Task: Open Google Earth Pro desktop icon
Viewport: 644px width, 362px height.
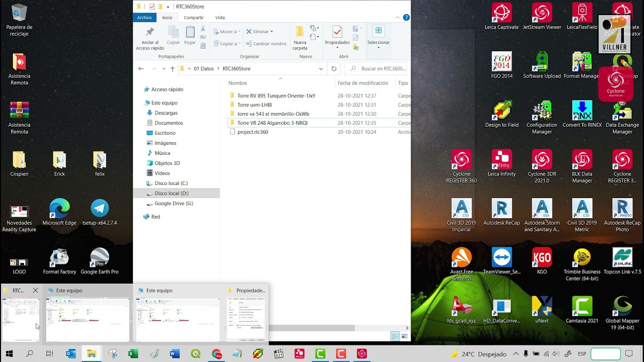Action: coord(100,261)
